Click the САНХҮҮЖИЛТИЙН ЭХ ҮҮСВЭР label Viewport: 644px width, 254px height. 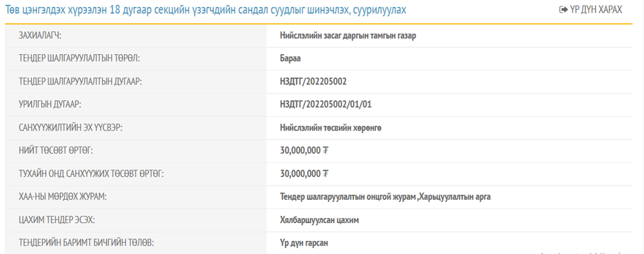click(x=71, y=128)
